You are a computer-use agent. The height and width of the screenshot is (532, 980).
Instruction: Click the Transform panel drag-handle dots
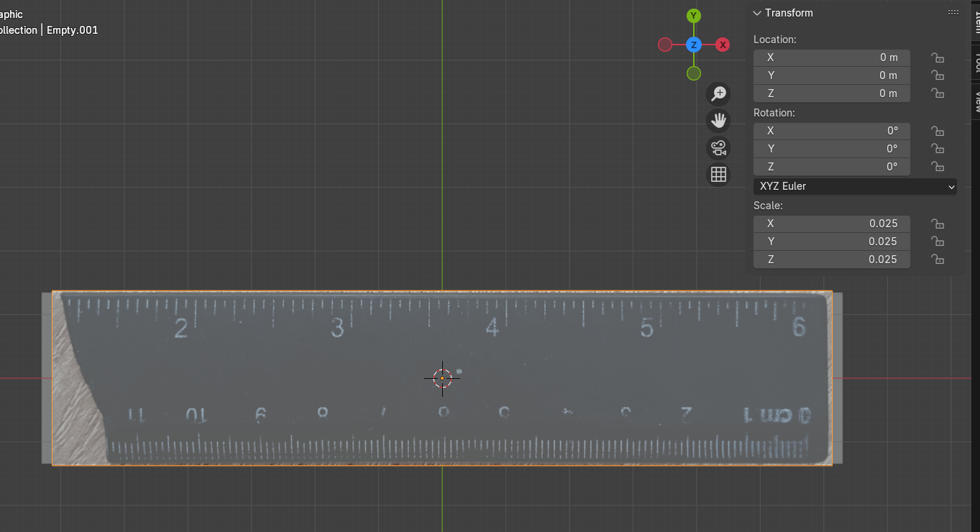point(953,13)
